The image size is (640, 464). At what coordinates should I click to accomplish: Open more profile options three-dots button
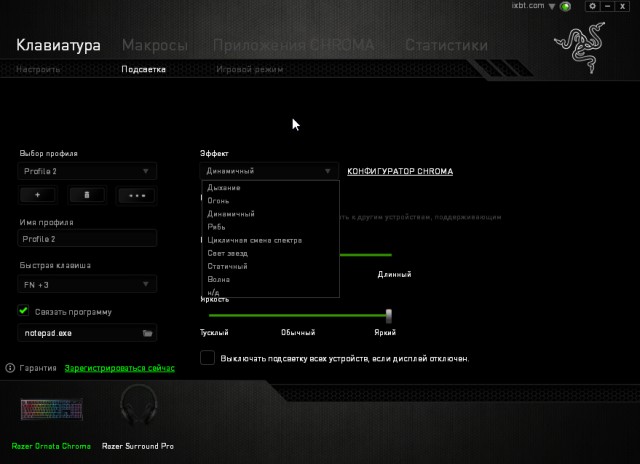[136, 196]
